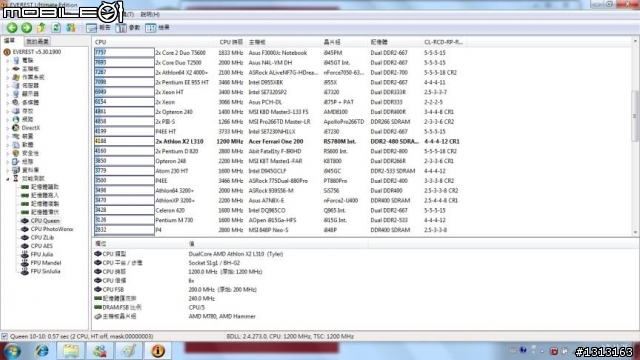
Task: Select the Memory Read (記憶體讀取) benchmark
Action: pos(45,187)
